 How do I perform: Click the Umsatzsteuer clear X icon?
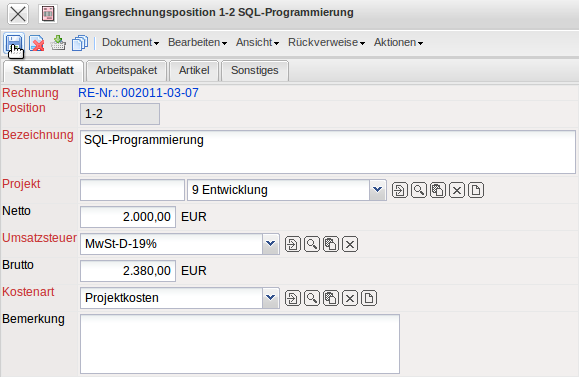[x=350, y=244]
